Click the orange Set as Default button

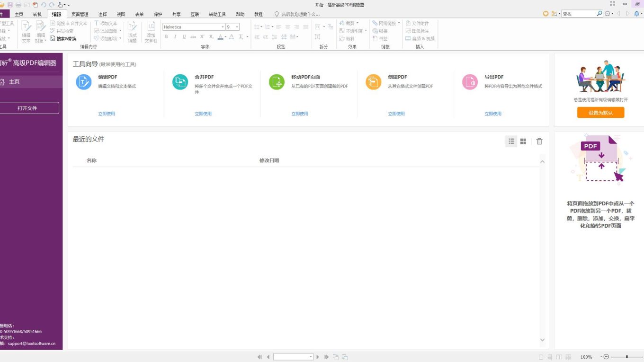click(600, 113)
